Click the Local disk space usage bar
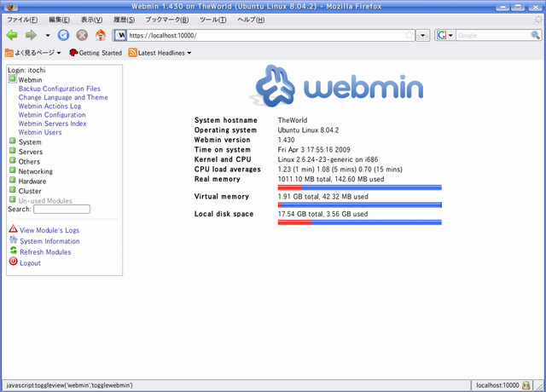Image resolution: width=546 pixels, height=392 pixels. coord(360,222)
